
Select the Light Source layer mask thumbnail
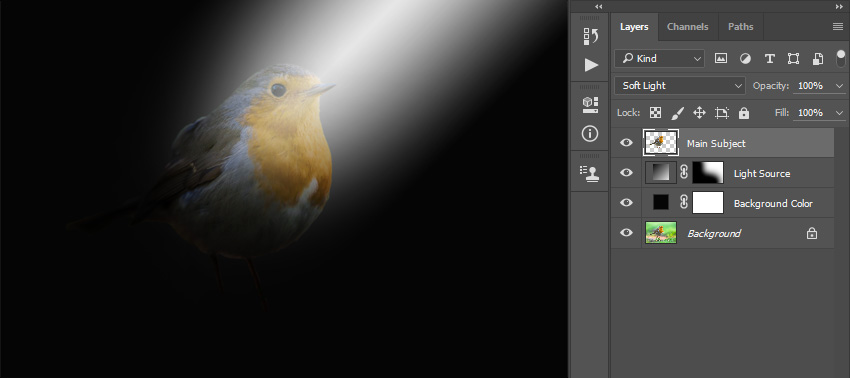708,172
